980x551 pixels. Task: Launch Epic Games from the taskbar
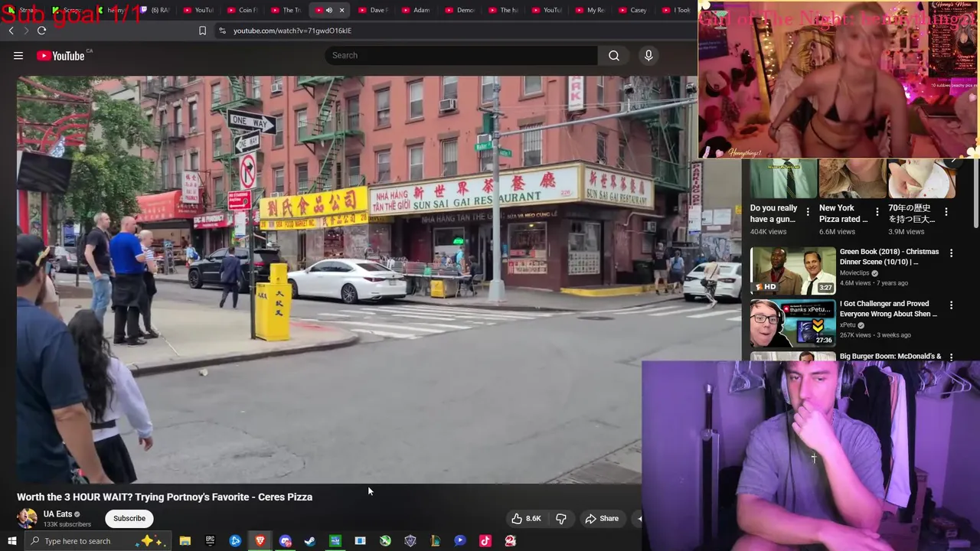click(x=210, y=541)
